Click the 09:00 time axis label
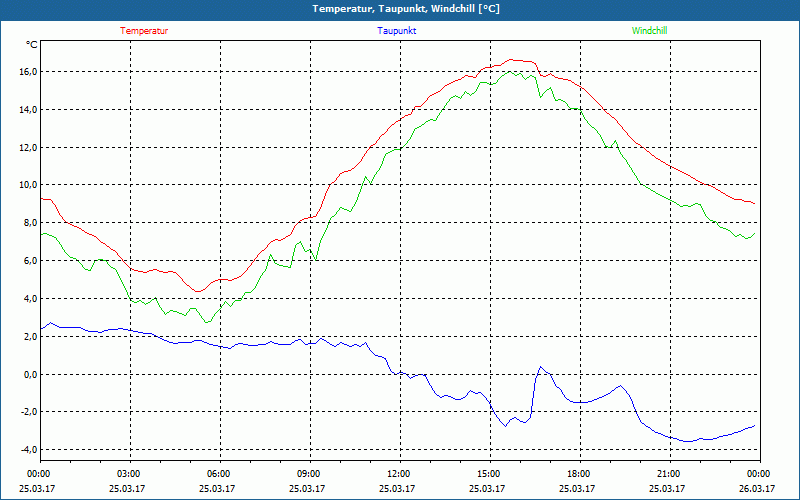The image size is (800, 500). click(x=308, y=474)
